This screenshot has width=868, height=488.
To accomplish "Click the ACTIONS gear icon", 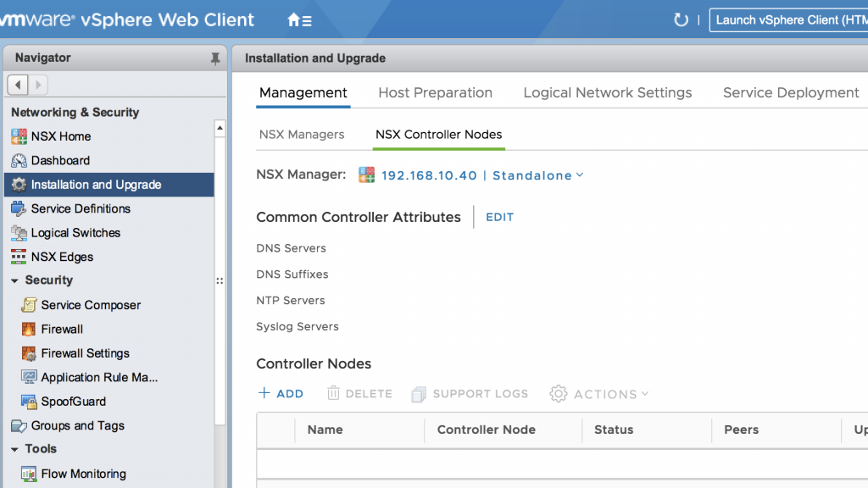I will [559, 394].
